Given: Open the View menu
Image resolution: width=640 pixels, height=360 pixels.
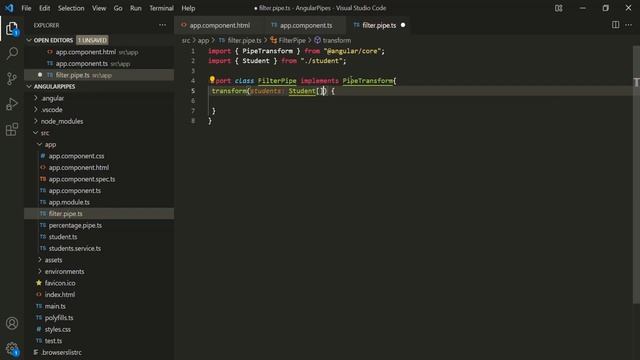Looking at the screenshot, I should tap(99, 8).
